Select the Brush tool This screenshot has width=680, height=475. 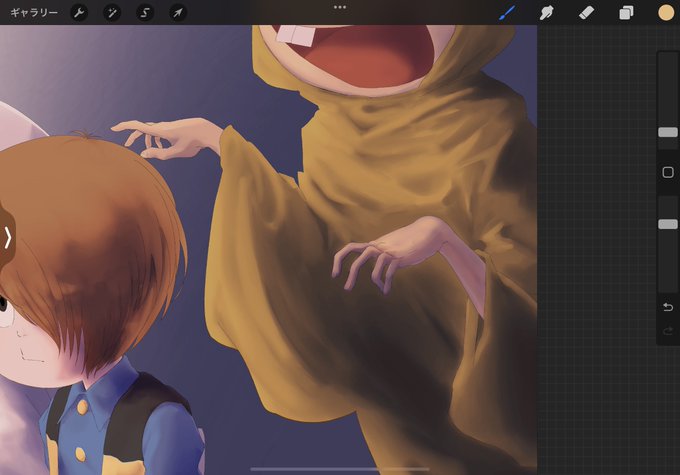click(x=507, y=13)
